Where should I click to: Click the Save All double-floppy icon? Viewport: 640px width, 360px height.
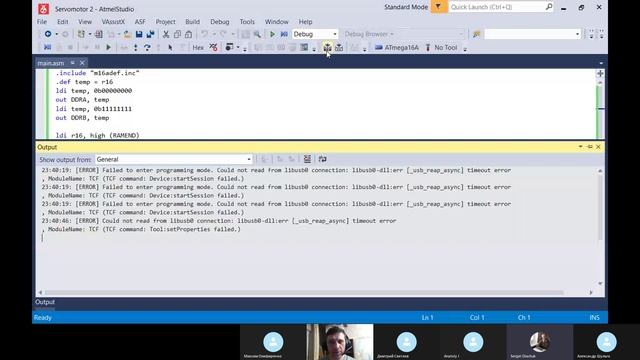[150, 34]
